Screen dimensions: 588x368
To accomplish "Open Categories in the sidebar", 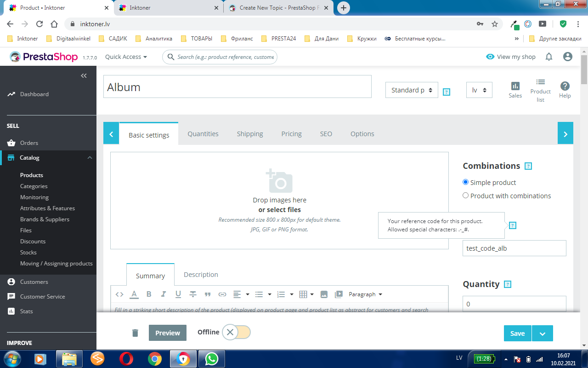I will (34, 186).
